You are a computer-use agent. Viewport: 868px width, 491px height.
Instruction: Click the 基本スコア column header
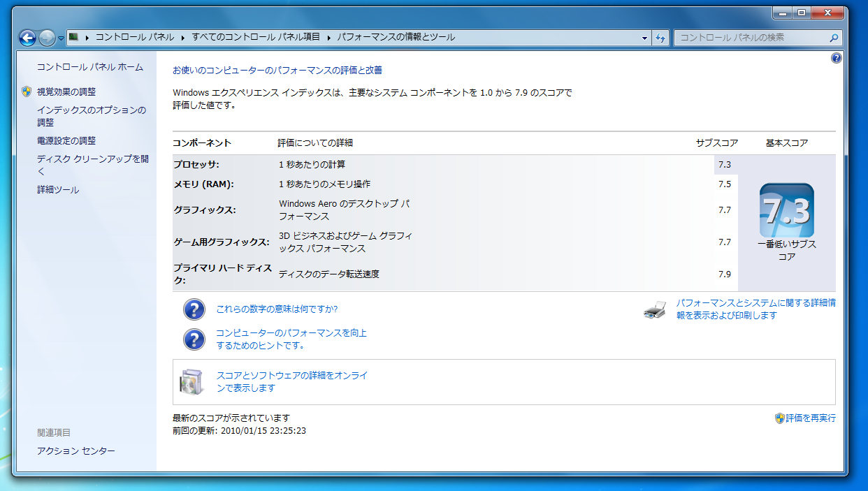click(787, 142)
